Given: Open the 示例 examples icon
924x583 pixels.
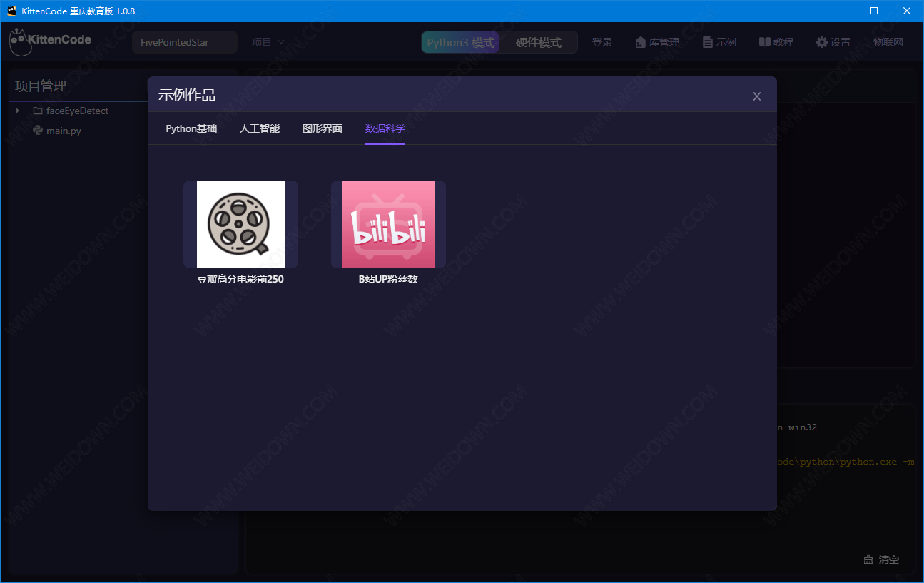Looking at the screenshot, I should (x=707, y=43).
